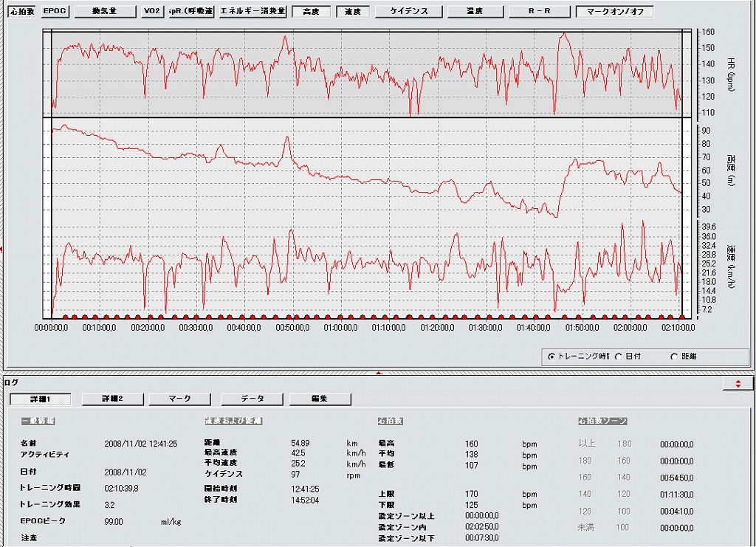The image size is (756, 547).
Task: Click the last red lap marker at graph end
Action: click(681, 317)
